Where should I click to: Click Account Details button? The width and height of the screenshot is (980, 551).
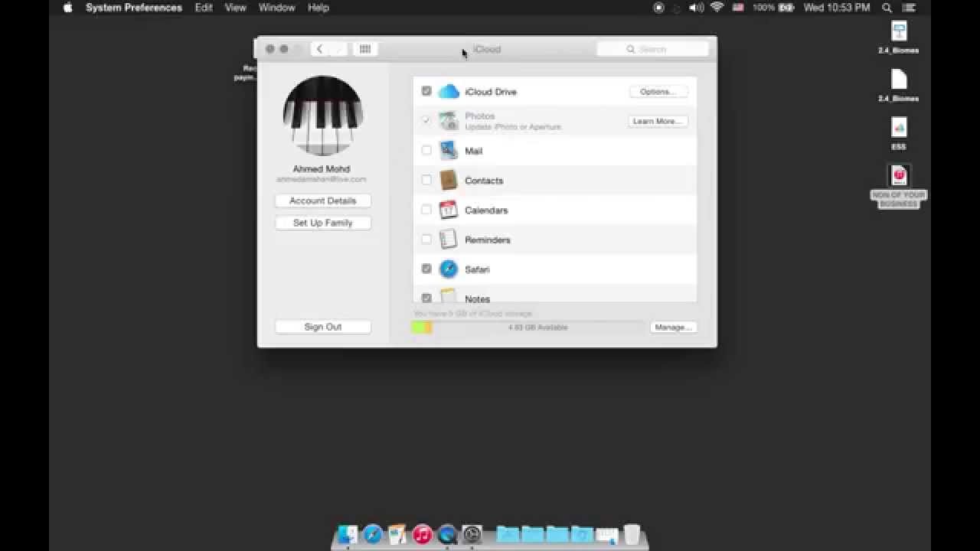[x=323, y=201]
